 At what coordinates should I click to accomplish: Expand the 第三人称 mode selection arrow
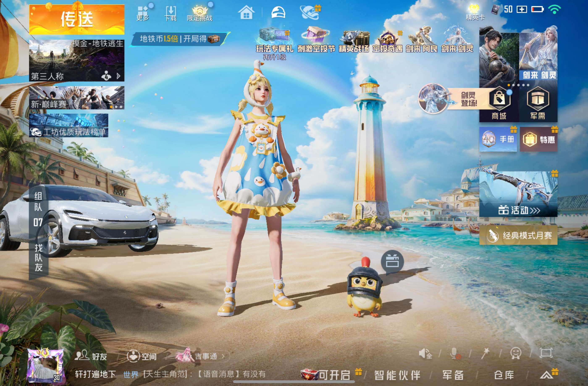(118, 76)
